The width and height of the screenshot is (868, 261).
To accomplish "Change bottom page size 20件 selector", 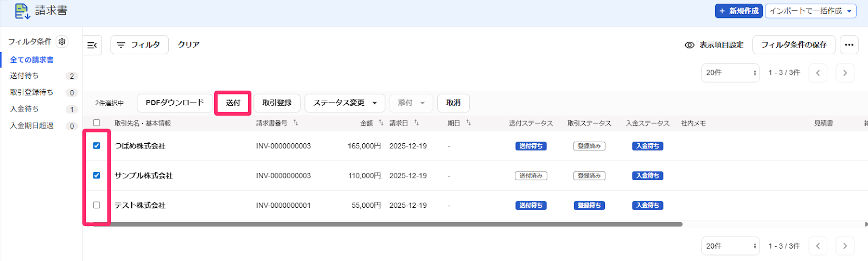I will coord(730,246).
